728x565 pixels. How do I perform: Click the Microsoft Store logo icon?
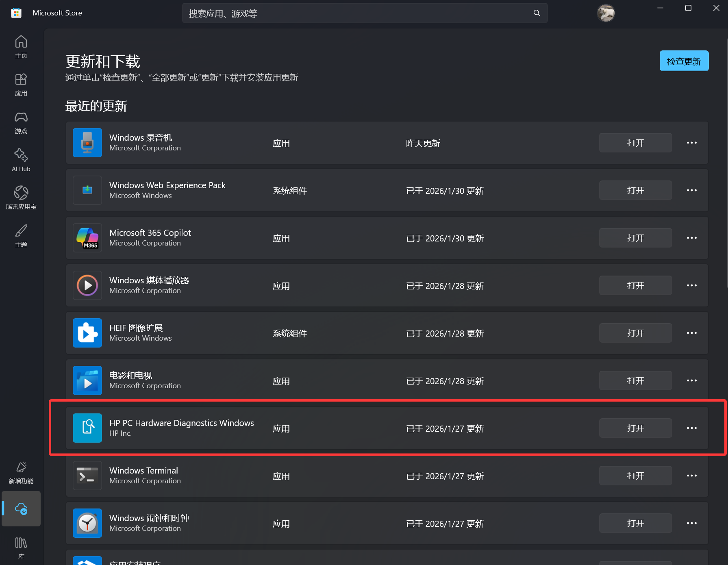16,13
